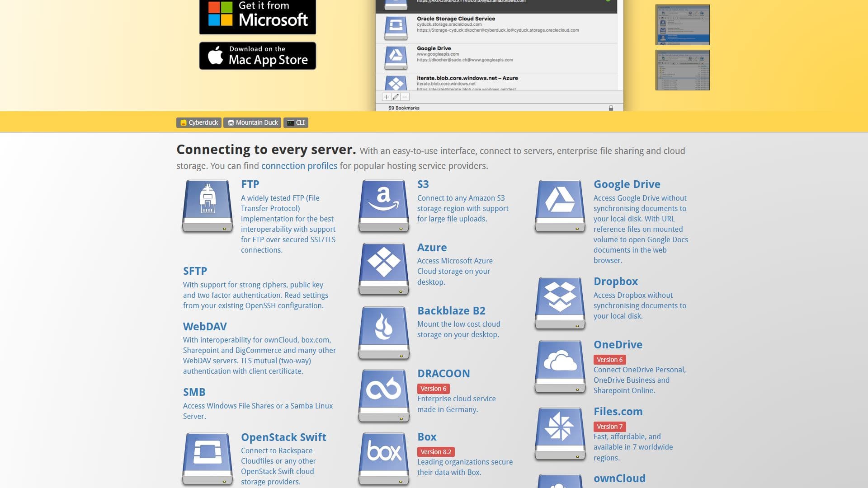This screenshot has width=868, height=488.
Task: Click the add bookmark plus icon
Action: click(x=387, y=97)
